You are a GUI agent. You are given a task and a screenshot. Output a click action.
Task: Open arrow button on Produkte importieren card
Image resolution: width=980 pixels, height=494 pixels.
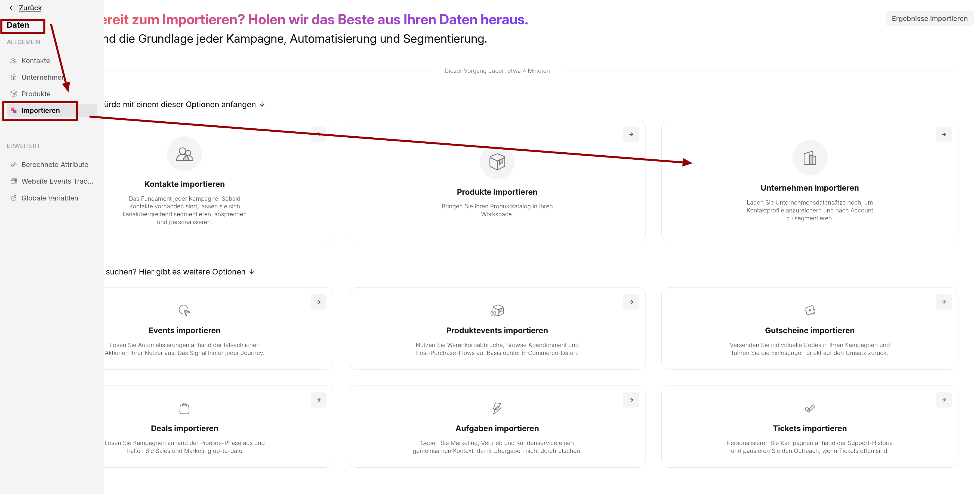(x=631, y=134)
